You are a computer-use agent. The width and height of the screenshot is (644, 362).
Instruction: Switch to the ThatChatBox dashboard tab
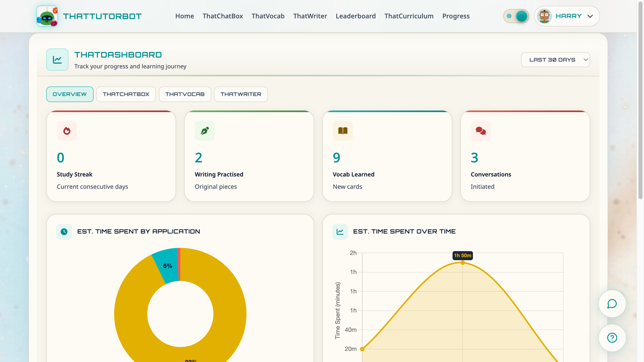[126, 94]
